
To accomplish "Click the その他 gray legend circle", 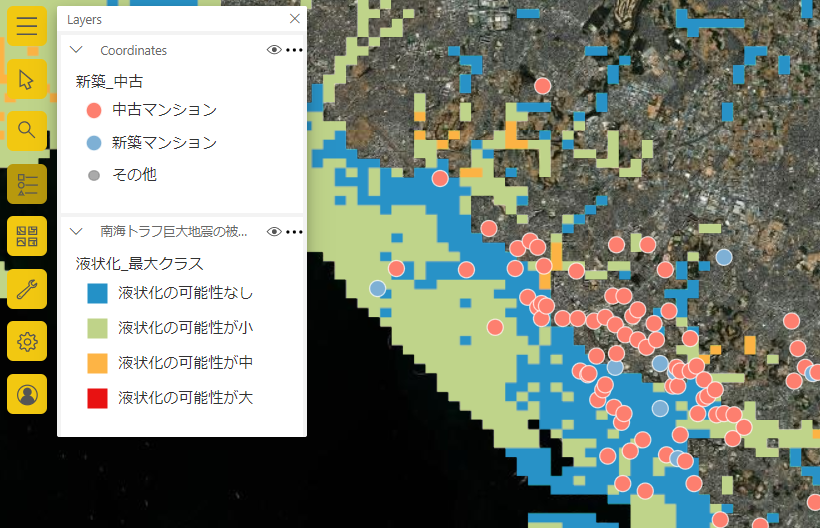I will [x=94, y=176].
